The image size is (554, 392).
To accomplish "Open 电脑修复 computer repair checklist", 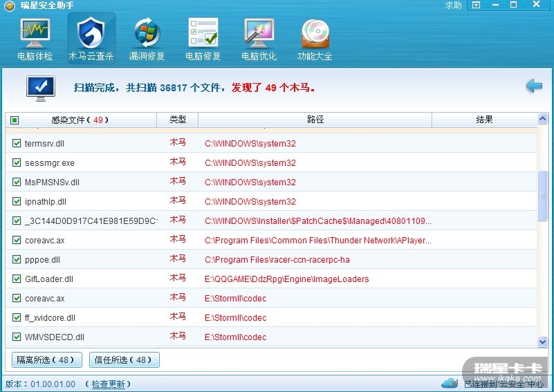I will point(203,39).
